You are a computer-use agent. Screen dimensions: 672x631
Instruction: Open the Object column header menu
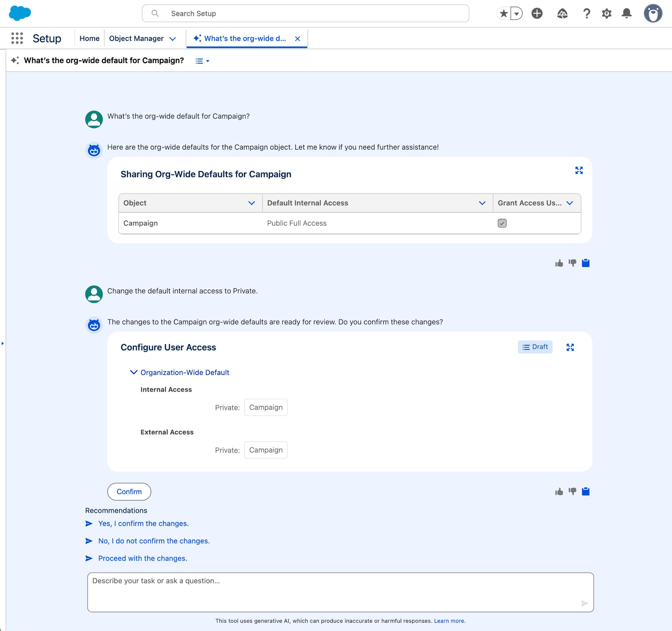coord(251,203)
